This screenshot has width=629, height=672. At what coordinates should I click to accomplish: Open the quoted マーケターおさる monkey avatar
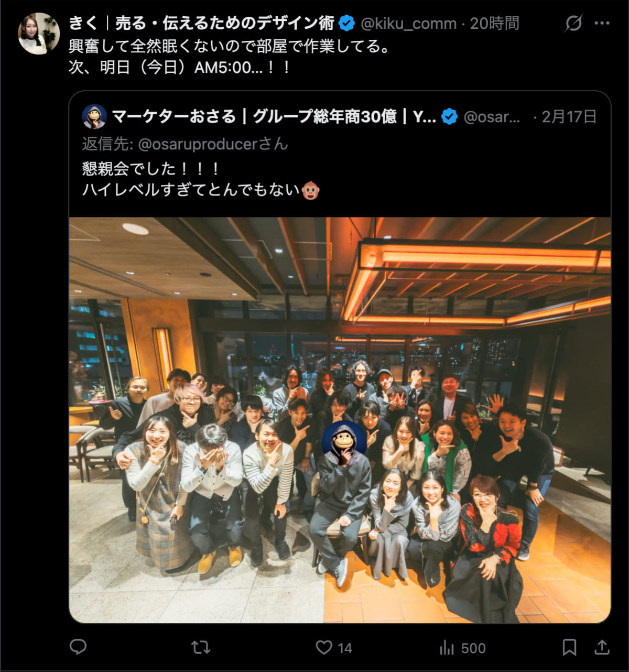(x=94, y=116)
